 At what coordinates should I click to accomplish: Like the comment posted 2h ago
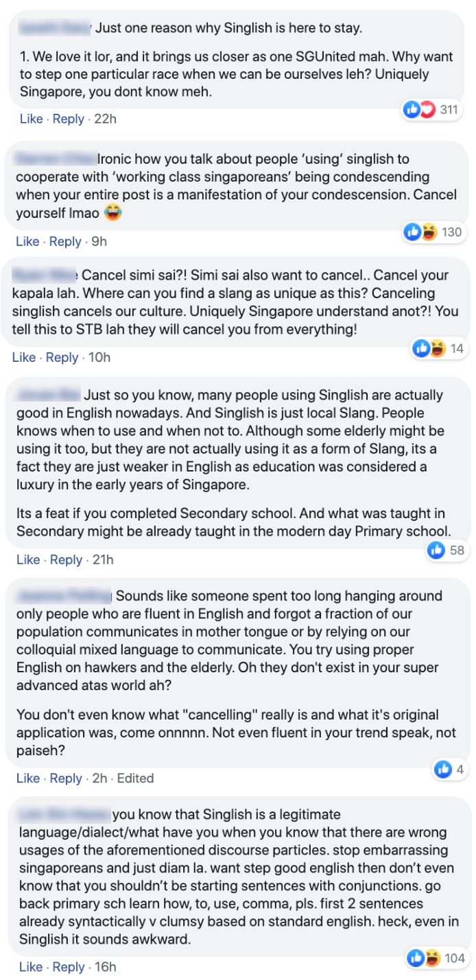click(27, 778)
